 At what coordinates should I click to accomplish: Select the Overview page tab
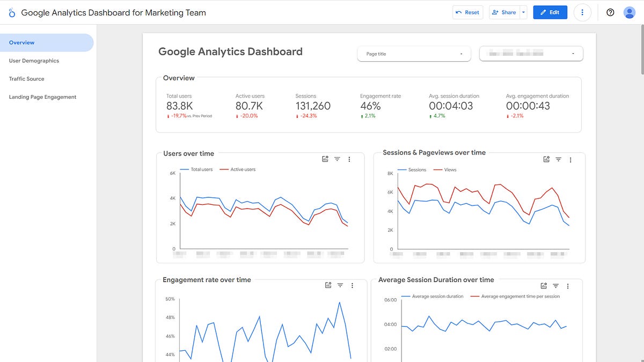point(47,42)
